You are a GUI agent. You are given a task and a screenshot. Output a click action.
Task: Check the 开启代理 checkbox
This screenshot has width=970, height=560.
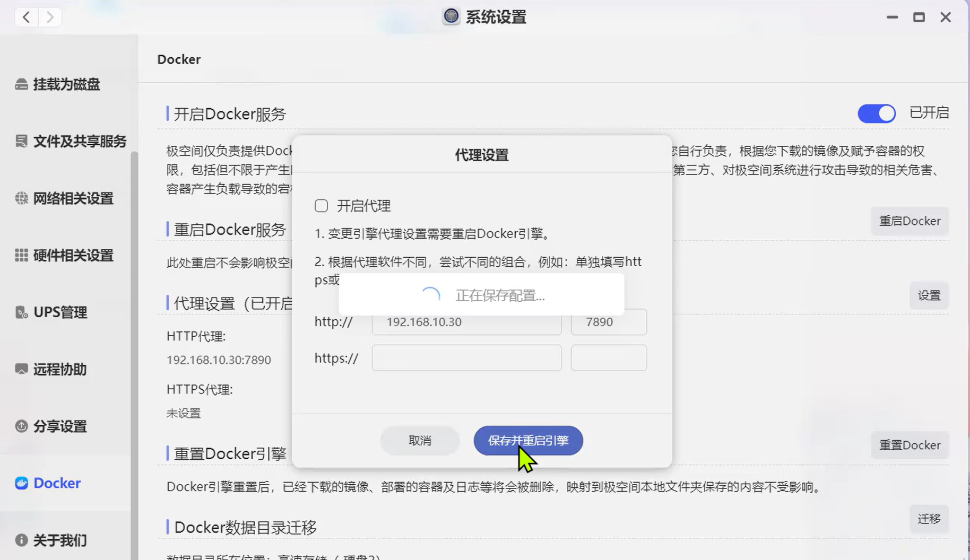coord(321,206)
